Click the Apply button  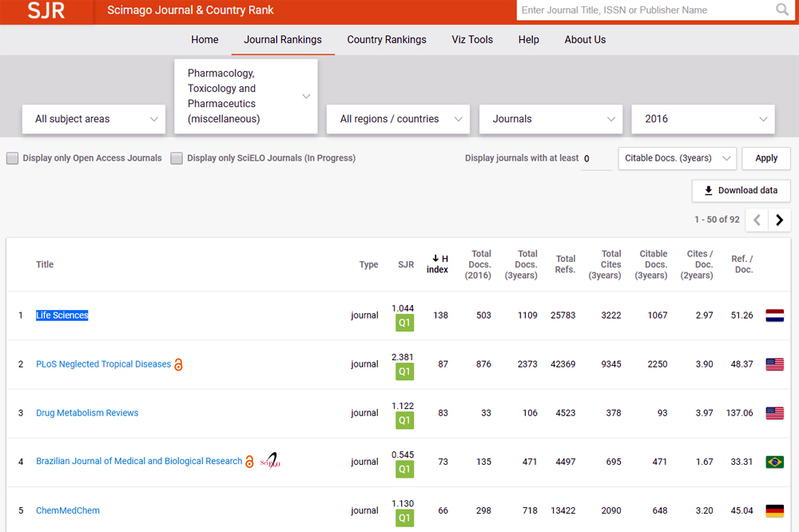point(766,158)
